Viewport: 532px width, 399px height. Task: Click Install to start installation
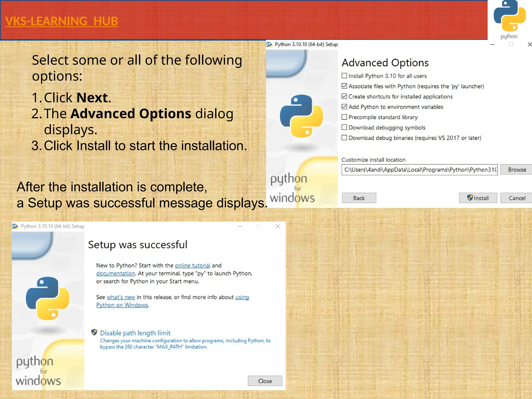coord(478,198)
